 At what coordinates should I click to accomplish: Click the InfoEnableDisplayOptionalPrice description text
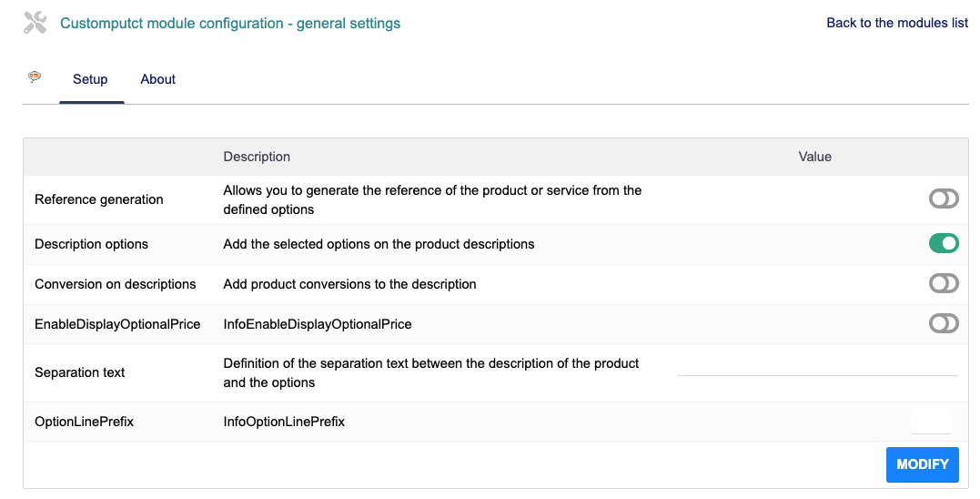pos(318,323)
